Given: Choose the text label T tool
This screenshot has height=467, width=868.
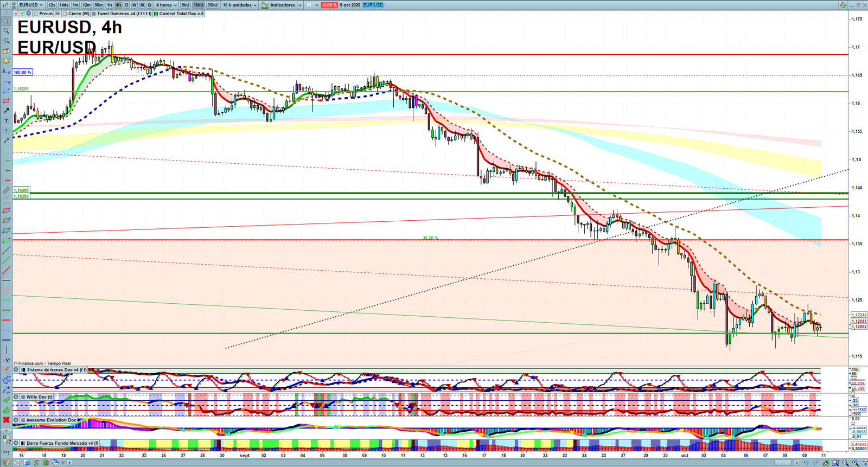Looking at the screenshot, I should point(6,120).
